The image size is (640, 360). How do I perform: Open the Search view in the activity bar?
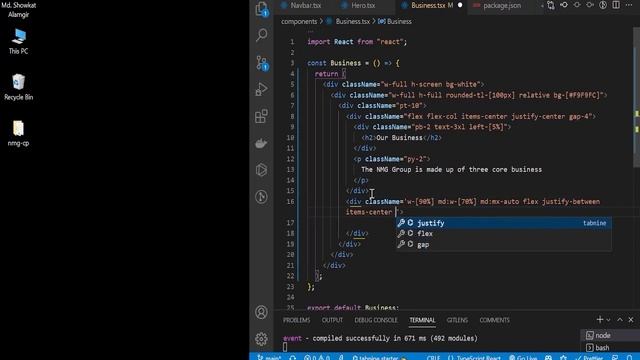point(262,35)
